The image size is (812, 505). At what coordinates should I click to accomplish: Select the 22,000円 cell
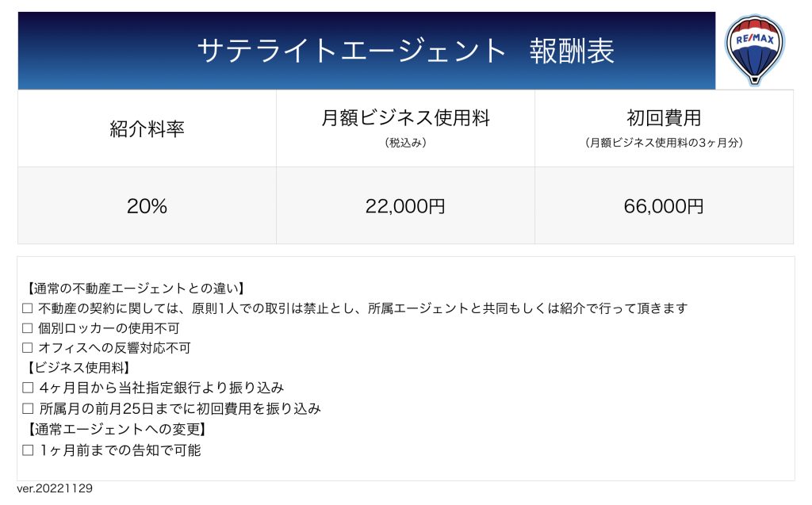point(405,205)
